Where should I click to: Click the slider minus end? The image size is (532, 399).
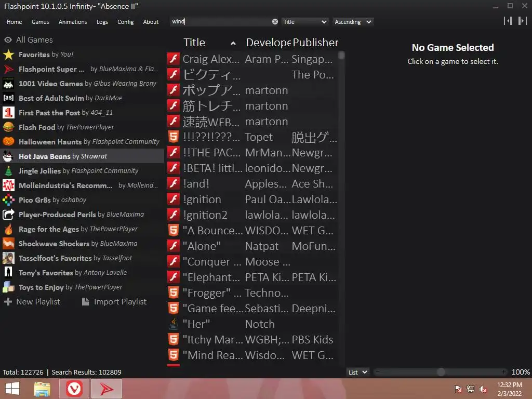(377, 372)
